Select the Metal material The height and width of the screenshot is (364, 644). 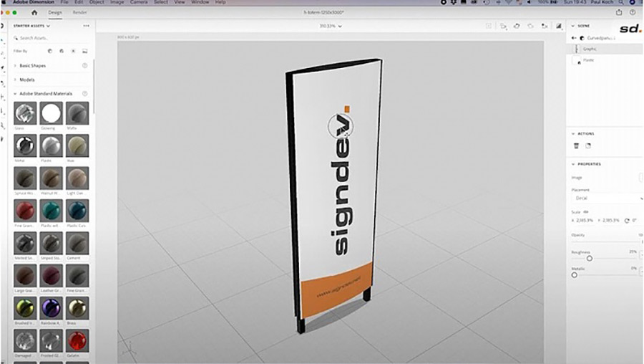[25, 145]
